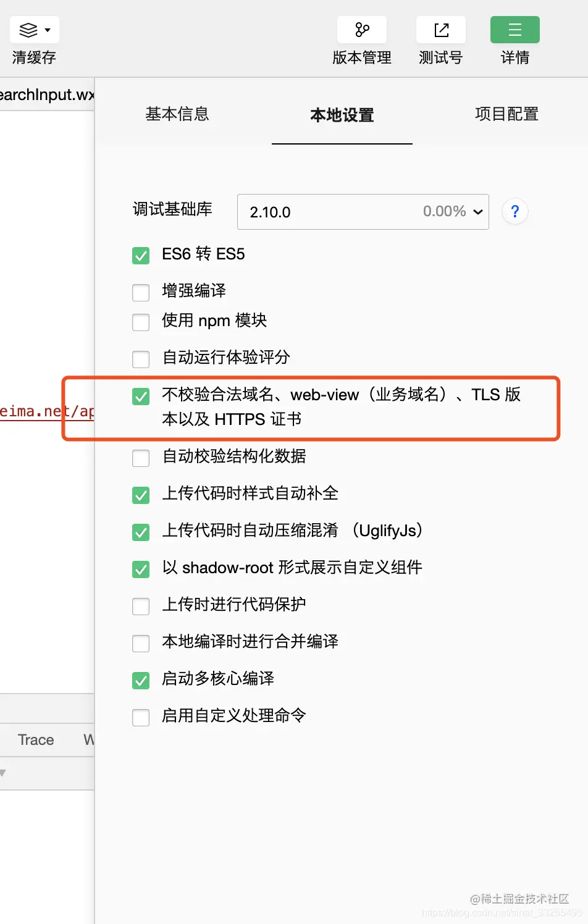Uncheck the domain validation bypass option
Viewport: 588px width, 924px height.
coord(140,397)
